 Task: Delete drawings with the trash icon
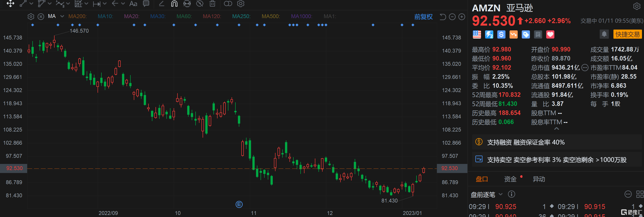(212, 3)
